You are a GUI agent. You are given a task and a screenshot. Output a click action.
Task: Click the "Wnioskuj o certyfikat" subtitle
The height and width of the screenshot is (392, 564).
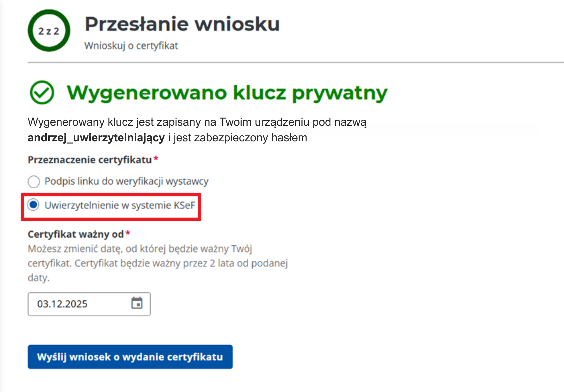(x=131, y=46)
